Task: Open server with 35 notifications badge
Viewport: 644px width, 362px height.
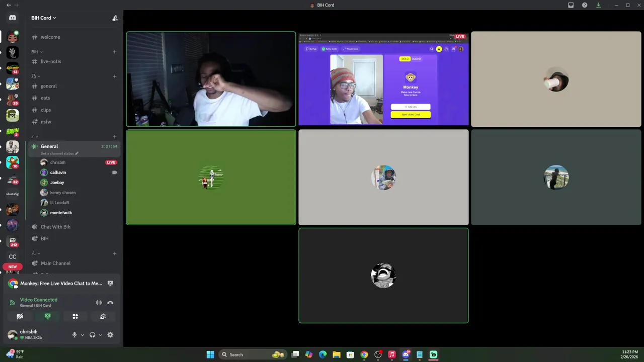Action: click(13, 100)
